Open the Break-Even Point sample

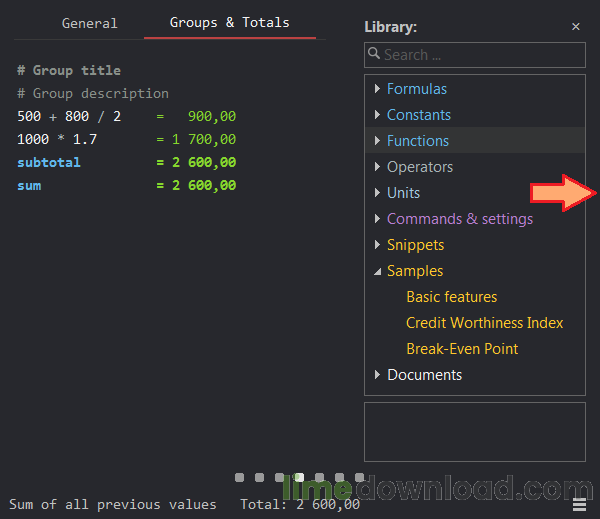[462, 349]
